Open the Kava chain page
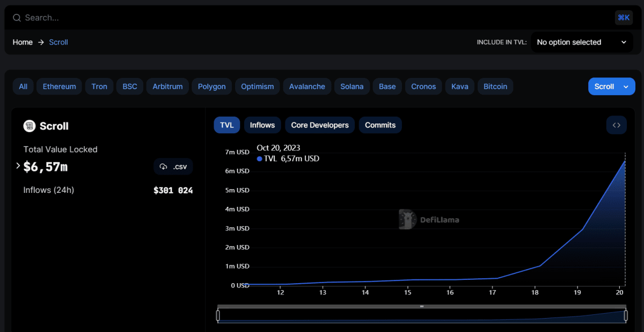This screenshot has width=644, height=332. (460, 86)
